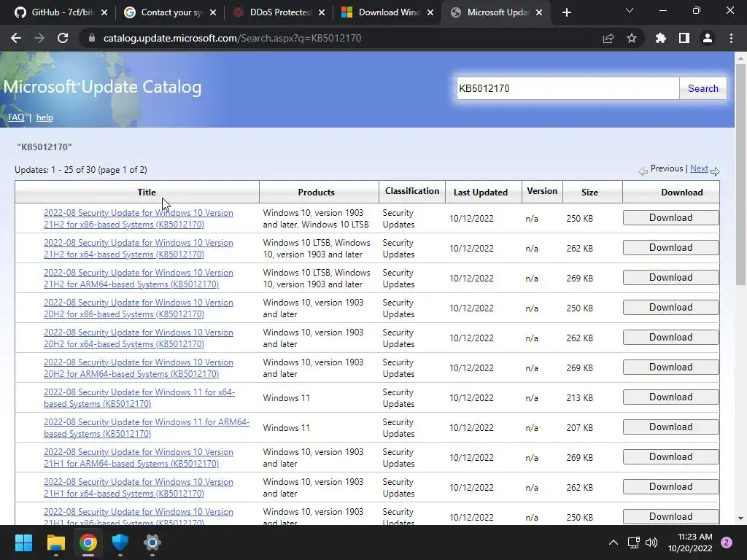Open the Chrome three-dot menu
The width and height of the screenshot is (747, 560).
click(x=731, y=38)
